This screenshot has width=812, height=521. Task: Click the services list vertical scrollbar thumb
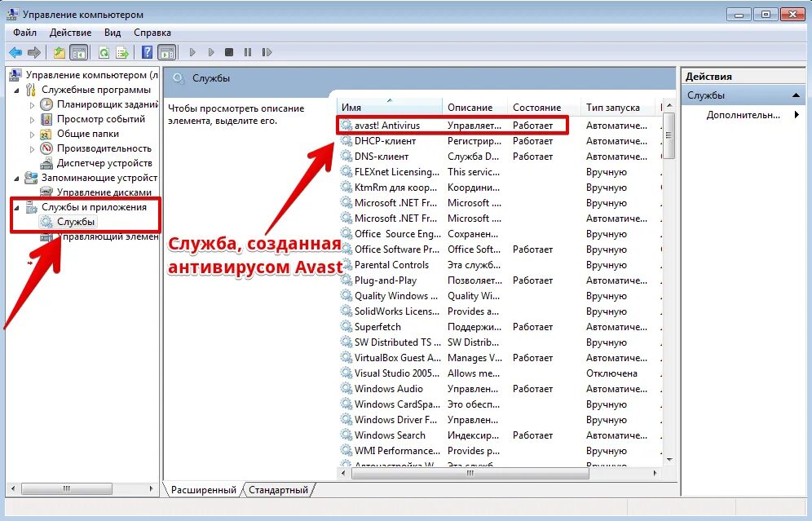[669, 135]
